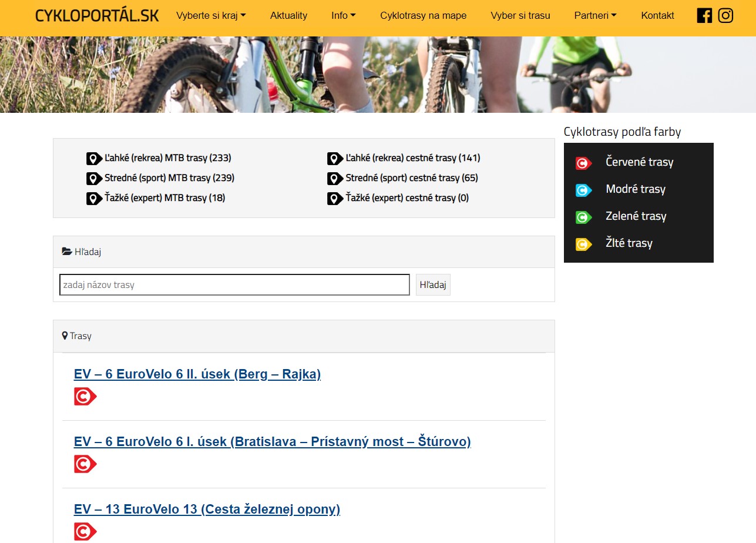Go to Vyber si trasu page
This screenshot has width=756, height=543.
point(520,15)
